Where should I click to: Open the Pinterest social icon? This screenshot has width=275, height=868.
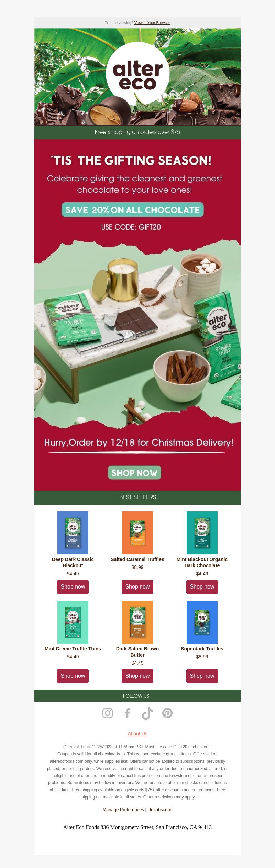[167, 713]
